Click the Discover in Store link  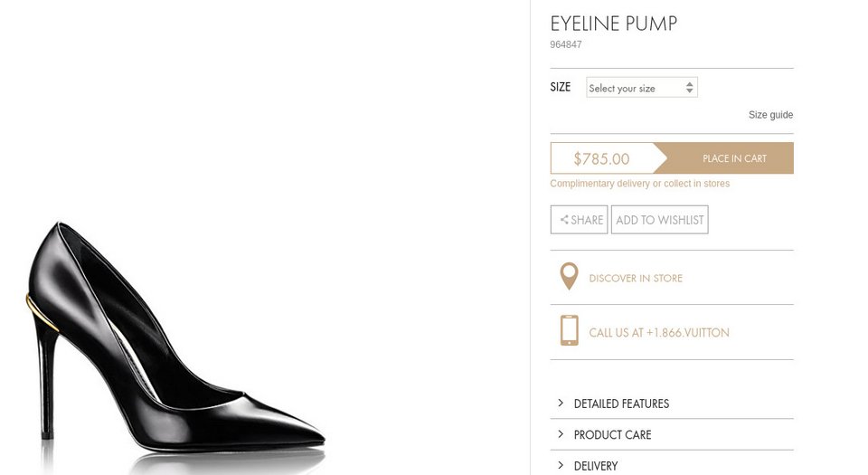636,278
